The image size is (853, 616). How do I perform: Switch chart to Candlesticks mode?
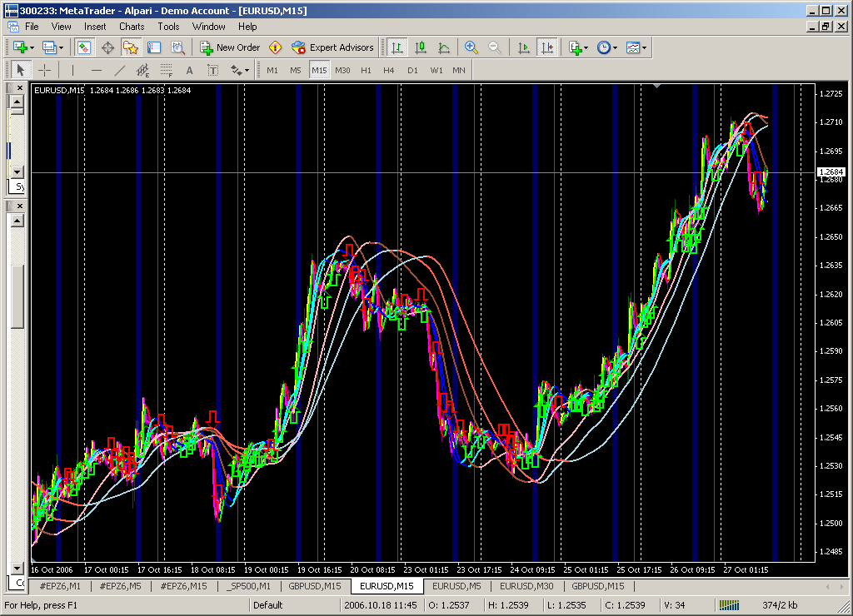421,47
